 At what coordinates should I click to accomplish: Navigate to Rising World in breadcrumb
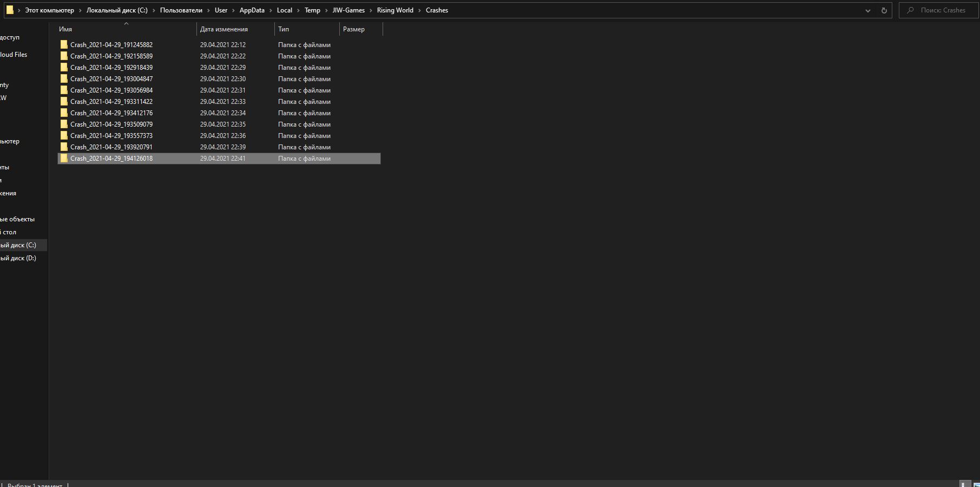click(x=395, y=10)
